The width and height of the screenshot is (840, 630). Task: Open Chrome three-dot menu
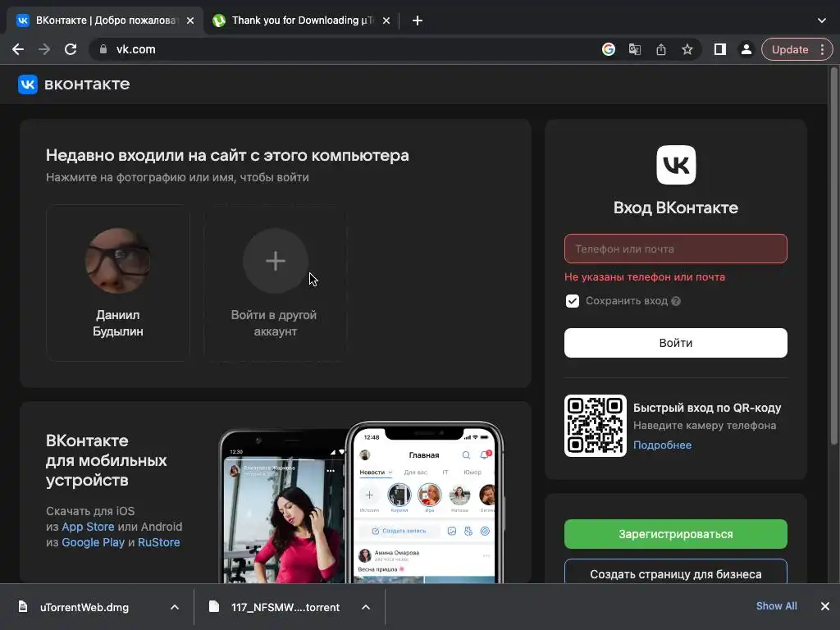[822, 49]
